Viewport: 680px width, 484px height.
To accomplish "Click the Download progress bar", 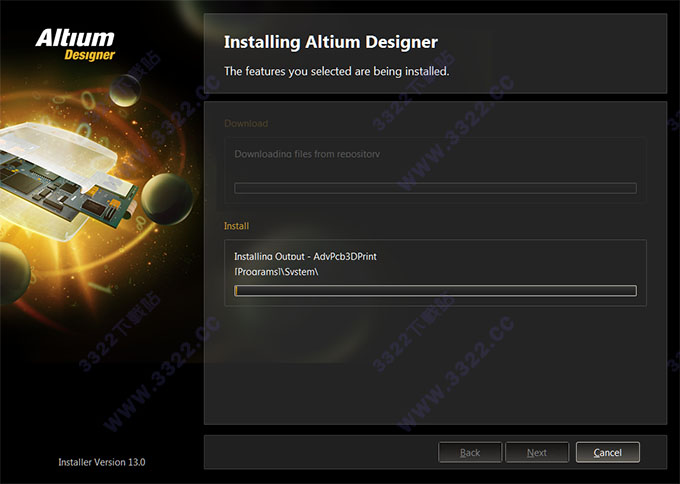I will pos(435,188).
